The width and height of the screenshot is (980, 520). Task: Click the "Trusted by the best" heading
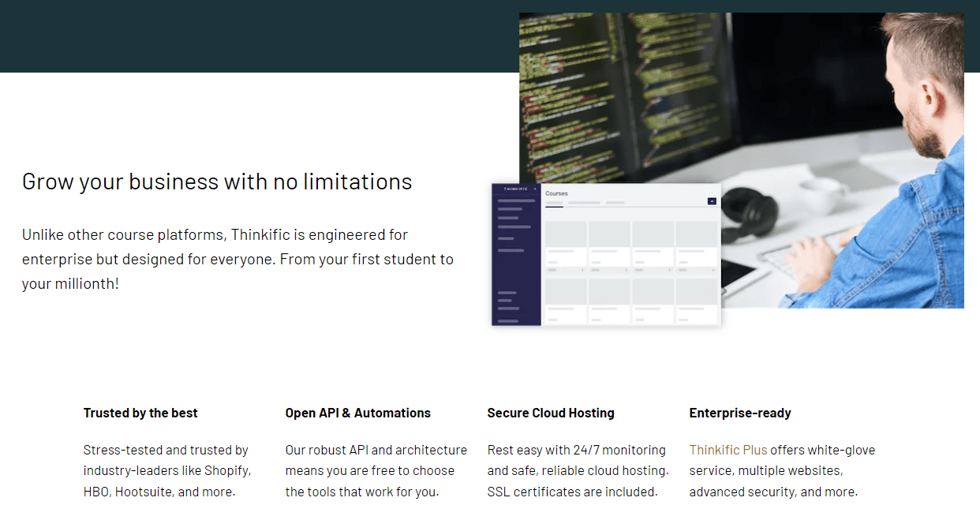coord(140,413)
